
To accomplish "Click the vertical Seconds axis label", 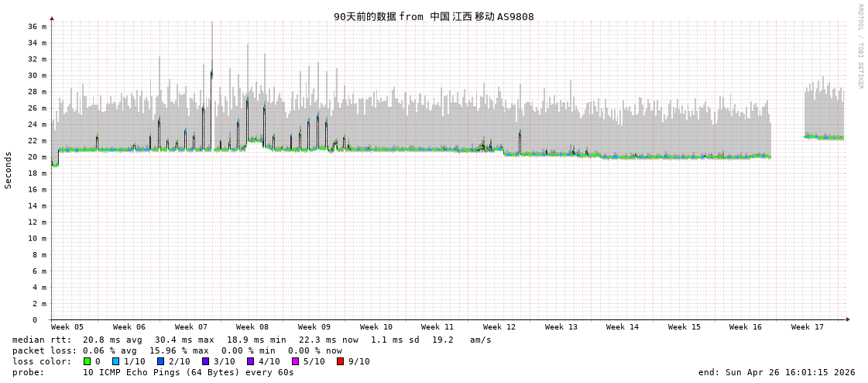I will (x=9, y=170).
